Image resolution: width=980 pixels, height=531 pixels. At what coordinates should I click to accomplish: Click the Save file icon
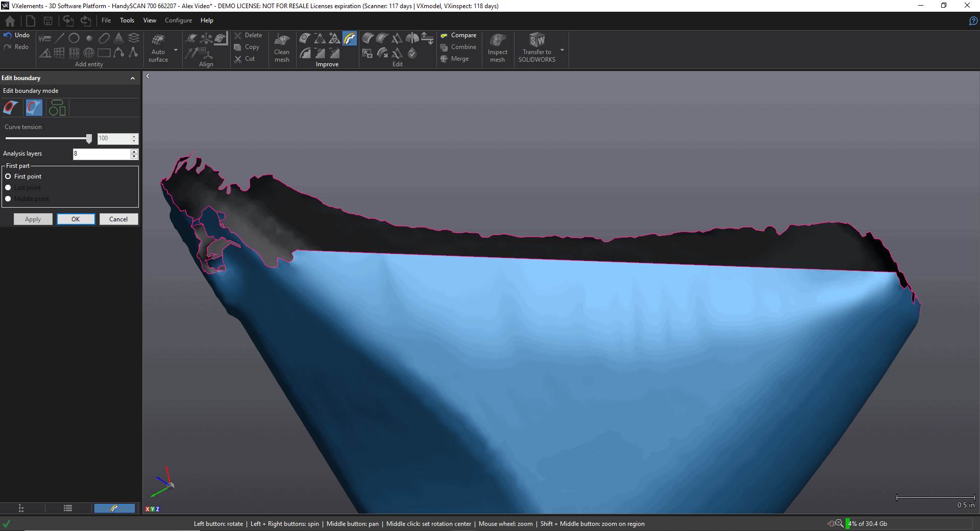click(48, 21)
